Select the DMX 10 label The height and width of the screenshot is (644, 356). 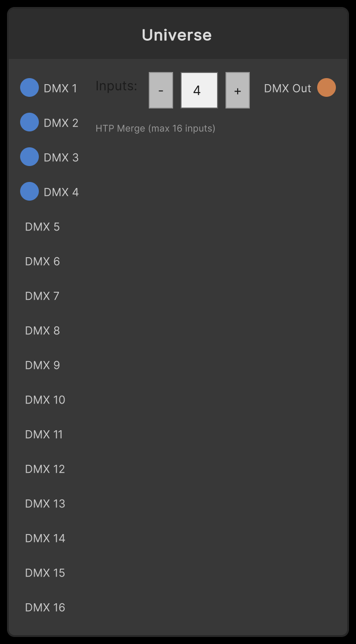click(45, 400)
